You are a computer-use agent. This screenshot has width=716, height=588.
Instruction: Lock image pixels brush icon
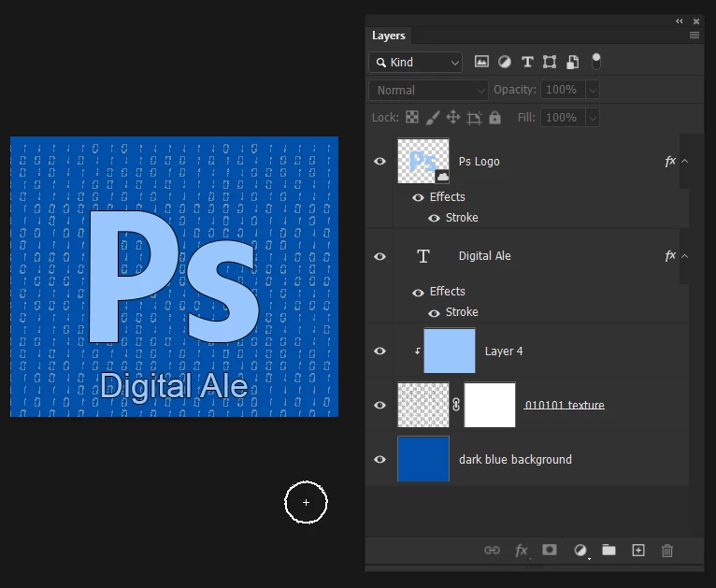433,118
